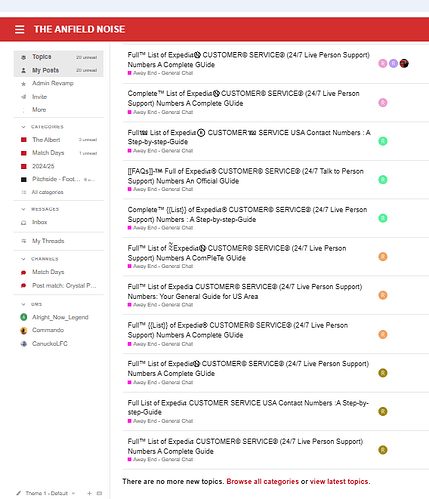
Task: Click green avatar on 'Complete™ {{List}}' topic row
Action: [x=383, y=218]
